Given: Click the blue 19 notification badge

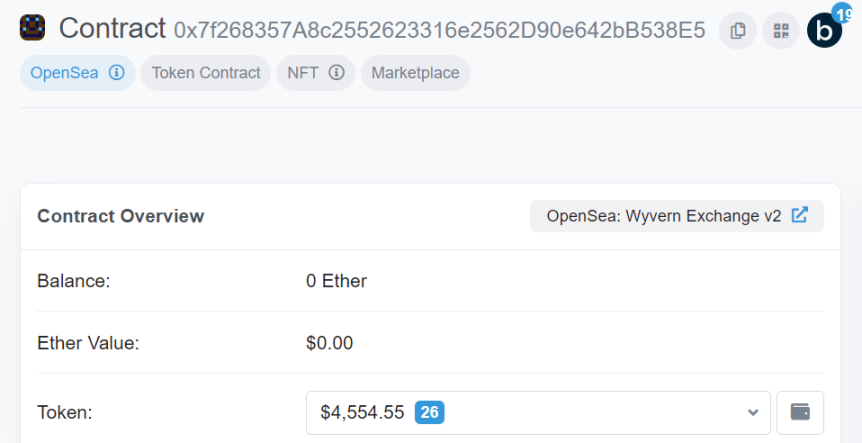Looking at the screenshot, I should [x=846, y=13].
